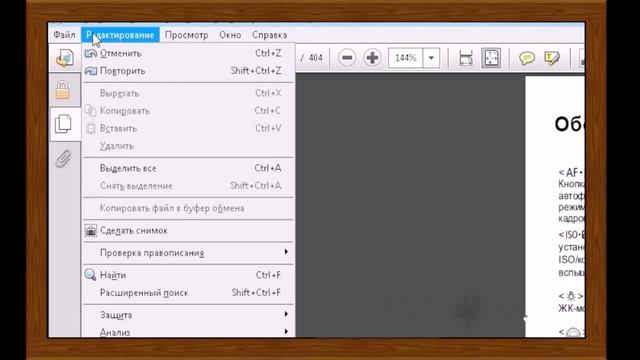This screenshot has height=360, width=640.
Task: Click the total page count 404
Action: pyautogui.click(x=316, y=58)
